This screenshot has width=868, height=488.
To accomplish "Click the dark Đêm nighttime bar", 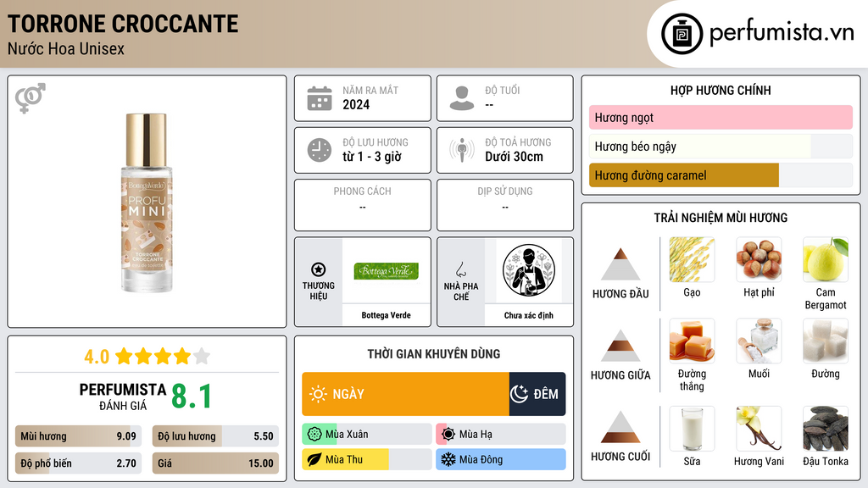I will point(537,394).
